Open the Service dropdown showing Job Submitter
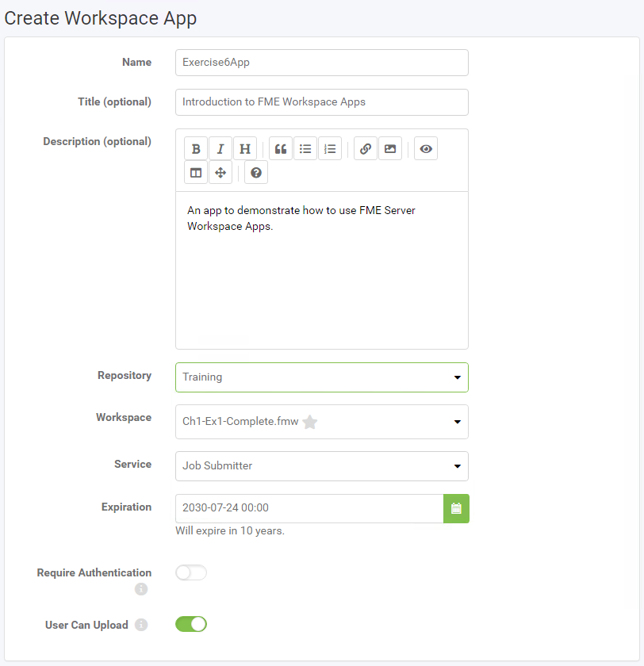This screenshot has width=644, height=666. [x=322, y=466]
